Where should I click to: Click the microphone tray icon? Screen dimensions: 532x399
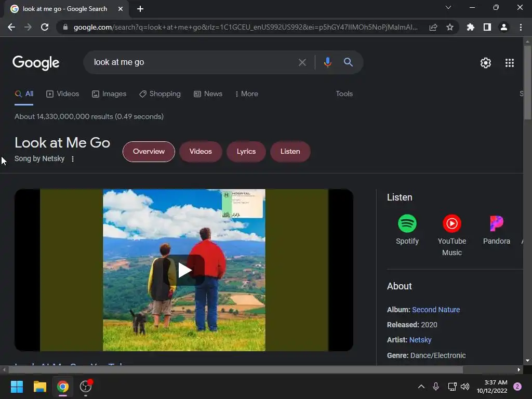coord(436,387)
